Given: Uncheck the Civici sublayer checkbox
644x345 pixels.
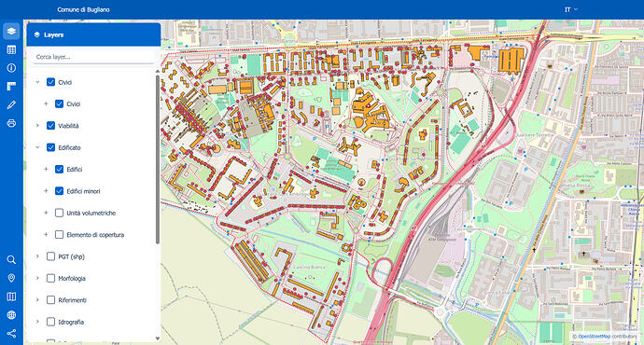Looking at the screenshot, I should (59, 103).
